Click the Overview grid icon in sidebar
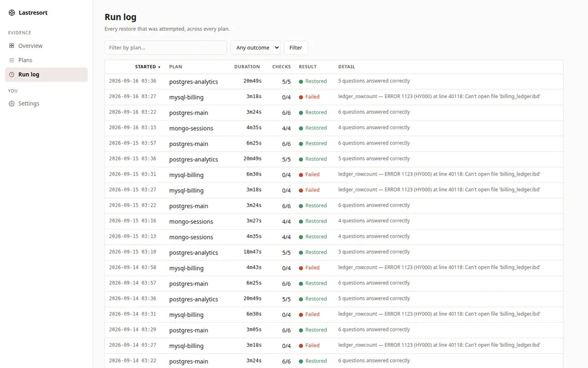This screenshot has width=588, height=368. point(11,46)
